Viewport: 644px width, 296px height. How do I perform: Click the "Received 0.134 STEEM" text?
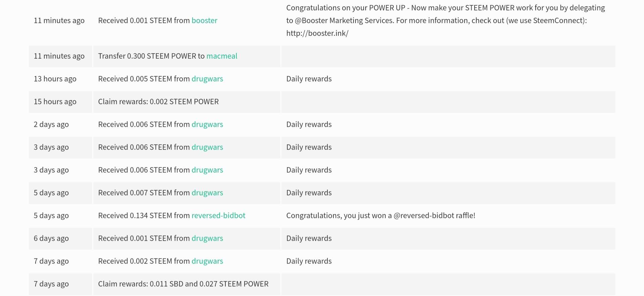[x=144, y=216]
